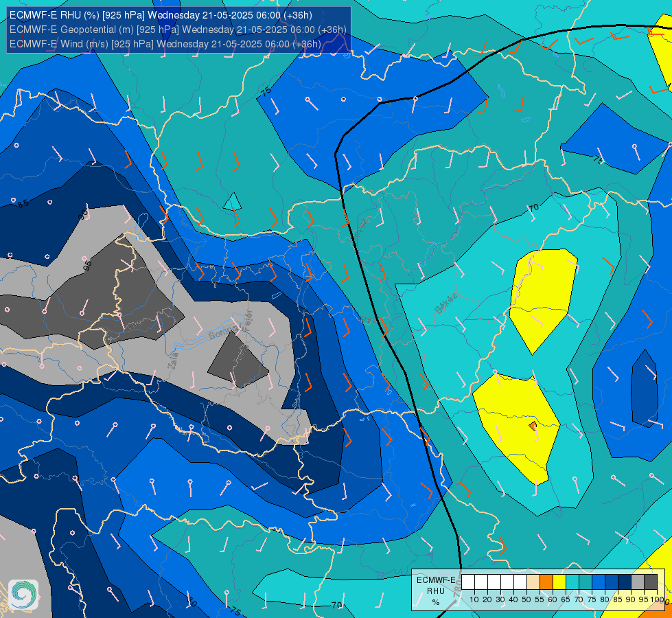Viewport: 672px width, 618px height.
Task: Click the legend label 'RHU'
Action: pos(436,591)
